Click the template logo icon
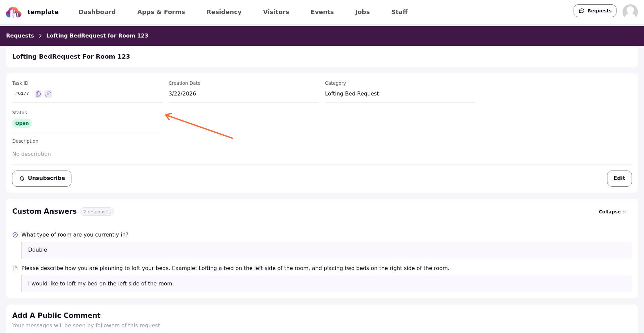644x333 pixels. tap(14, 12)
